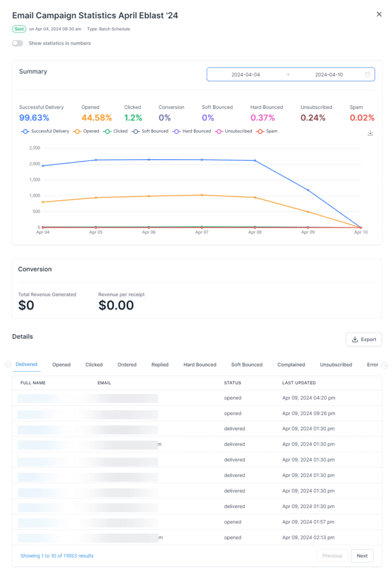The image size is (392, 582).
Task: Click the FULL NAME column header
Action: tap(33, 383)
